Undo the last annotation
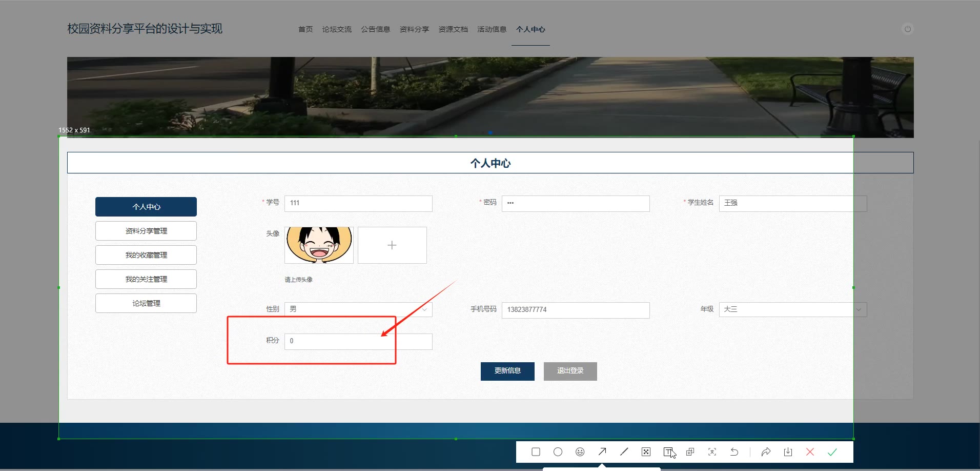This screenshot has width=980, height=471. pyautogui.click(x=734, y=452)
